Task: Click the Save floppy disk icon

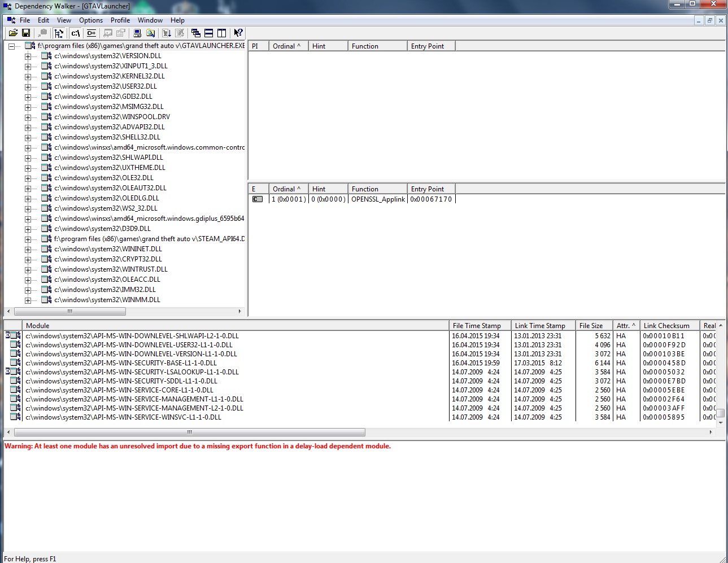Action: [26, 33]
